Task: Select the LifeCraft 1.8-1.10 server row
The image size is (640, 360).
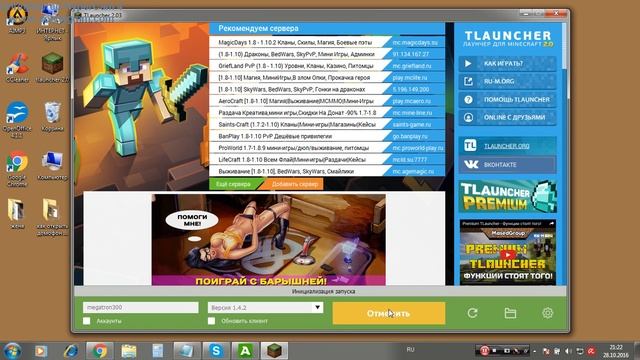Action: point(327,160)
